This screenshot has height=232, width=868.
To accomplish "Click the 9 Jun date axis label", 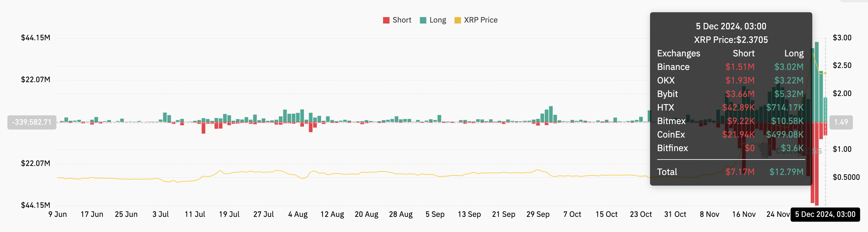I will pos(58,214).
